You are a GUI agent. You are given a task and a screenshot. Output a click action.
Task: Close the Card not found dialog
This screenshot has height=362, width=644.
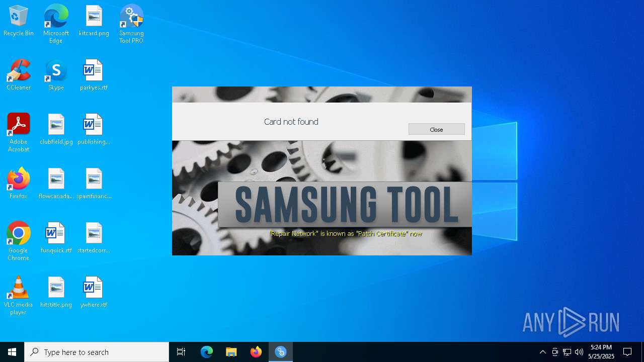(436, 129)
